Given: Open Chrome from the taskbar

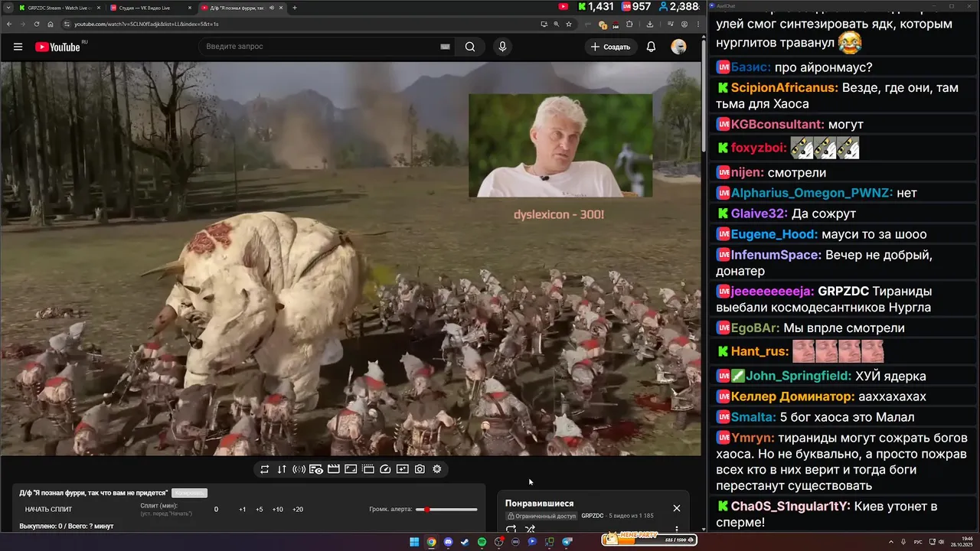Looking at the screenshot, I should coord(431,542).
